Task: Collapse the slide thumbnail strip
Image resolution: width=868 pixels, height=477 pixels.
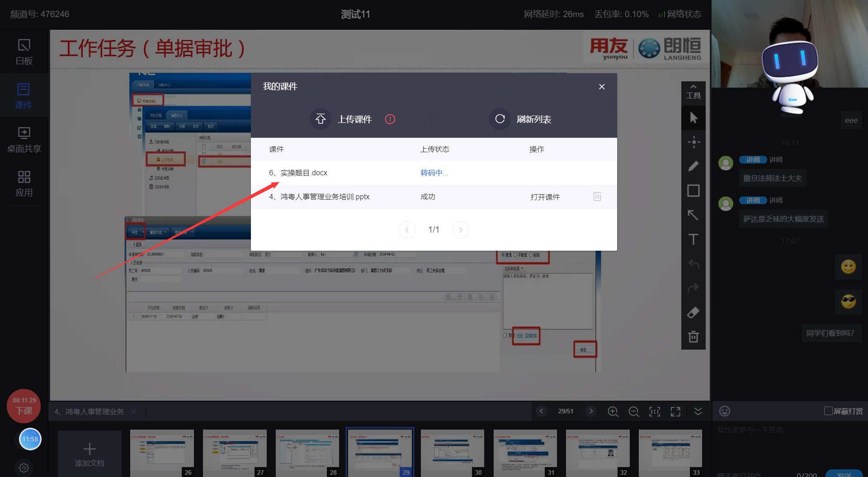Action: pyautogui.click(x=698, y=412)
